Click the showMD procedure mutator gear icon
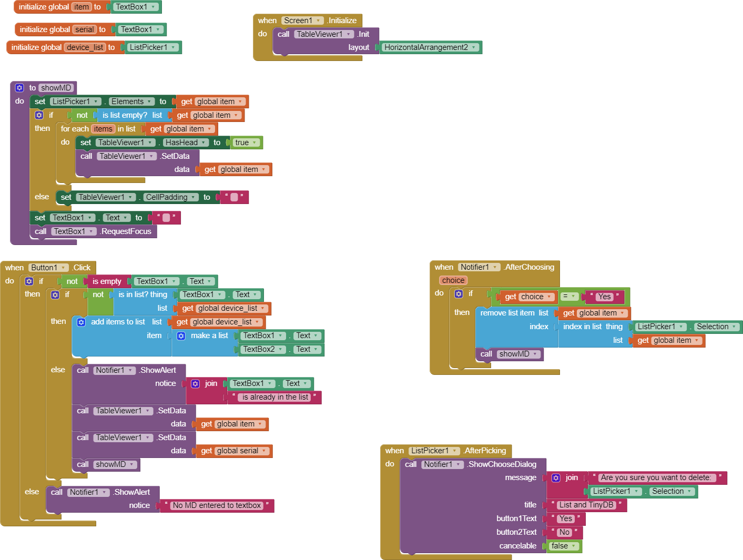 pos(19,88)
